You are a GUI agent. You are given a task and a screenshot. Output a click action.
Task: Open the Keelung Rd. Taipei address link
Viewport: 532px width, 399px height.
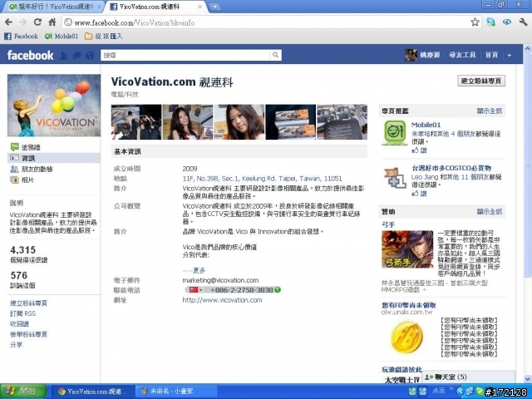tap(263, 179)
